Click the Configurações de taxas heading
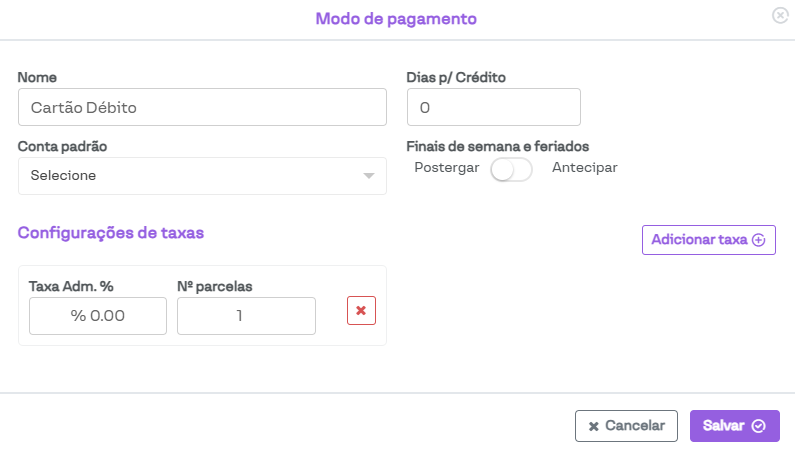795x455 pixels. click(x=111, y=233)
